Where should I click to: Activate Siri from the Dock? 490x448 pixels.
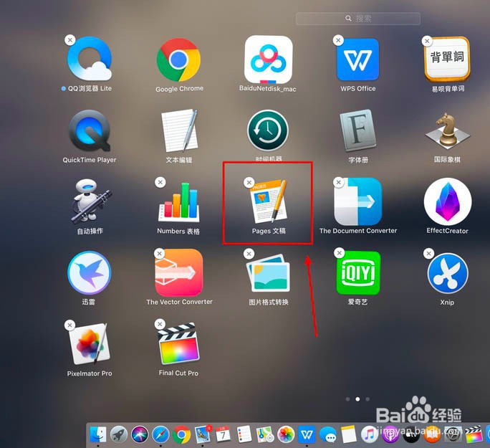click(140, 434)
